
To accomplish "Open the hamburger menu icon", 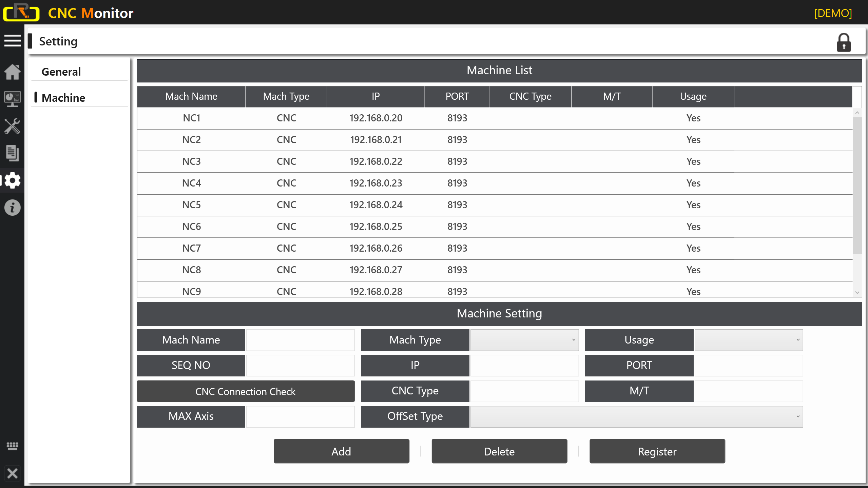I will pyautogui.click(x=12, y=41).
